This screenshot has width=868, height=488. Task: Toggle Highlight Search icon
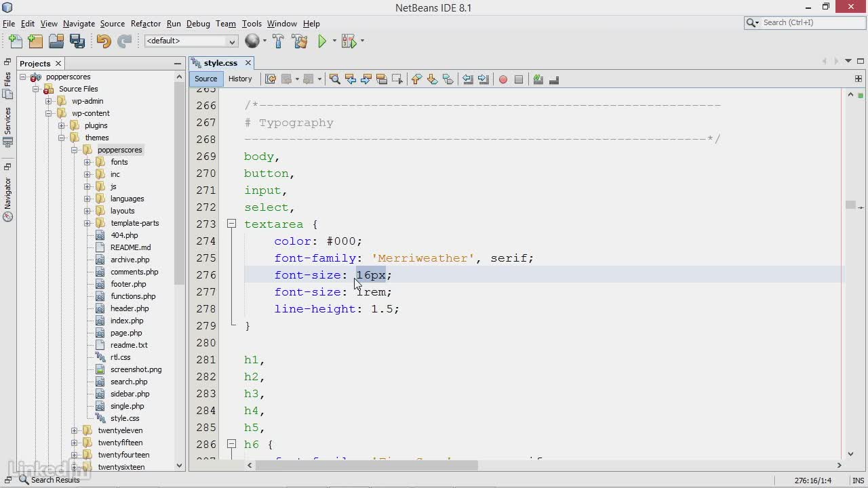coord(381,79)
